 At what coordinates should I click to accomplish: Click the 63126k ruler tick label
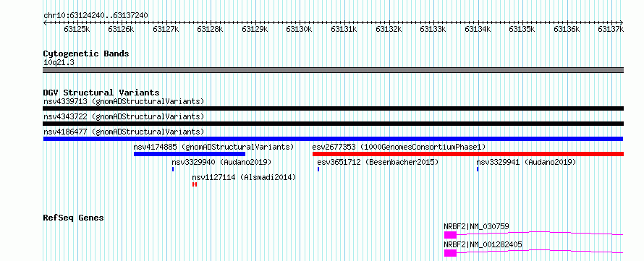121,29
